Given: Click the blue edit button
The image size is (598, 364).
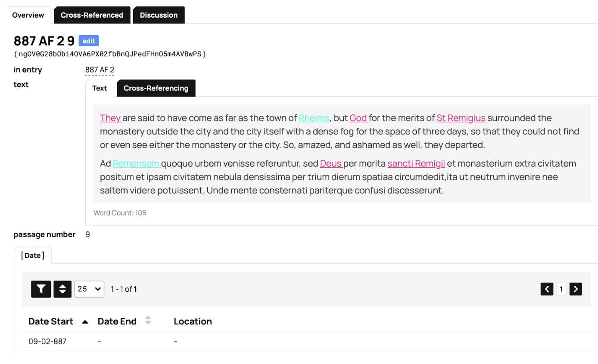Looking at the screenshot, I should [89, 41].
